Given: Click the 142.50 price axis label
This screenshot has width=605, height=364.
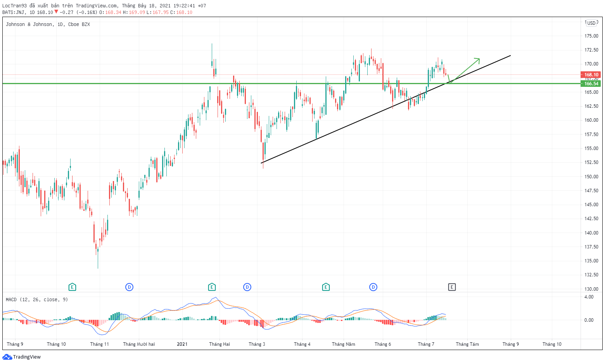Looking at the screenshot, I should [591, 219].
